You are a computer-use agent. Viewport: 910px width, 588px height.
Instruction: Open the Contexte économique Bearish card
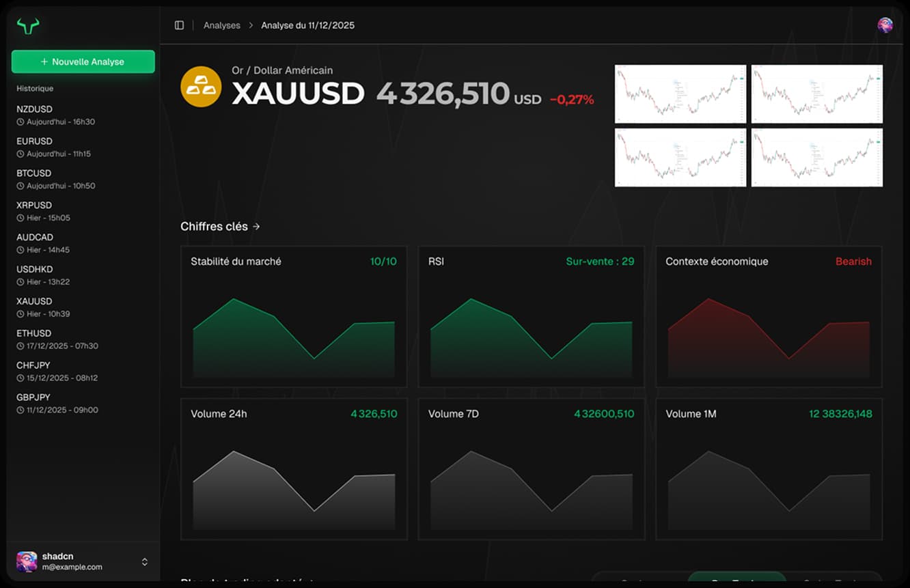(x=769, y=317)
